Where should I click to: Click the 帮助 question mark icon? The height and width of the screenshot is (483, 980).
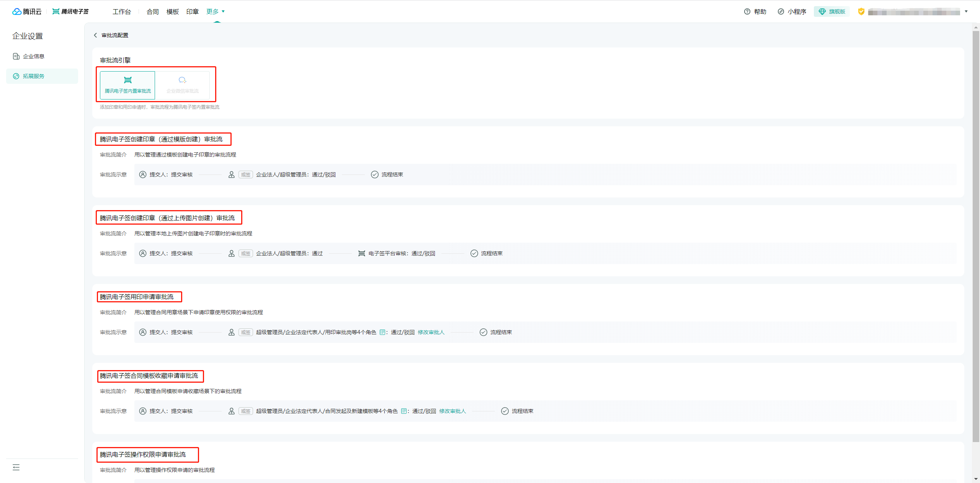tap(747, 11)
